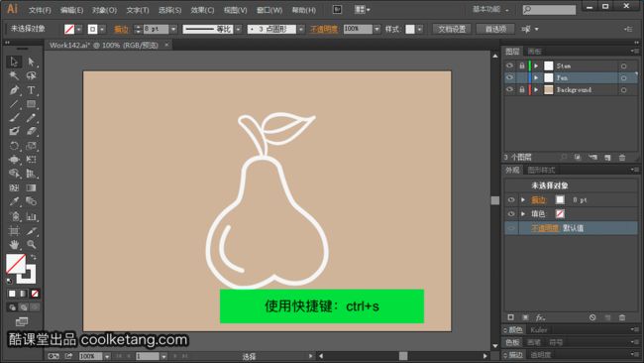The image size is (644, 363).
Task: Select the Lasso tool
Action: point(31,75)
